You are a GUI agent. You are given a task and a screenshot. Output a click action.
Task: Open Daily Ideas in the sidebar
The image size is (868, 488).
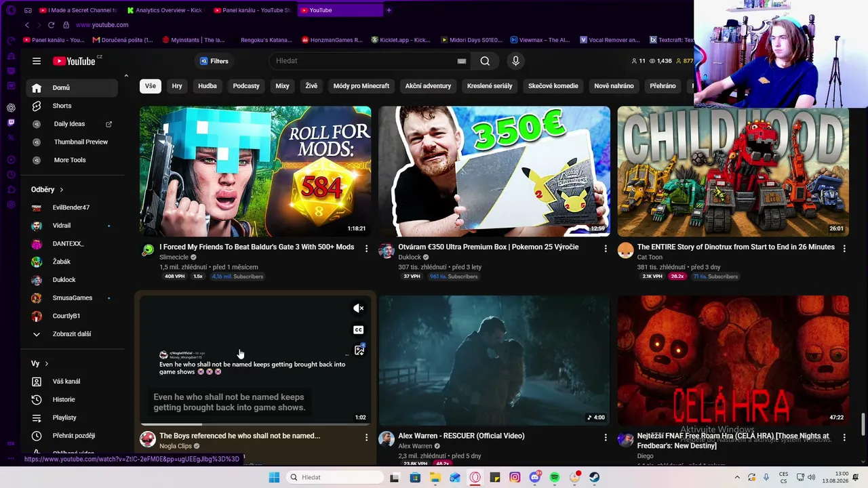69,124
